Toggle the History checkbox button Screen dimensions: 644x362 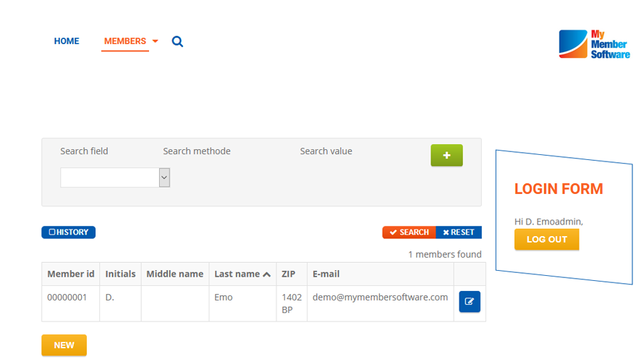[69, 232]
